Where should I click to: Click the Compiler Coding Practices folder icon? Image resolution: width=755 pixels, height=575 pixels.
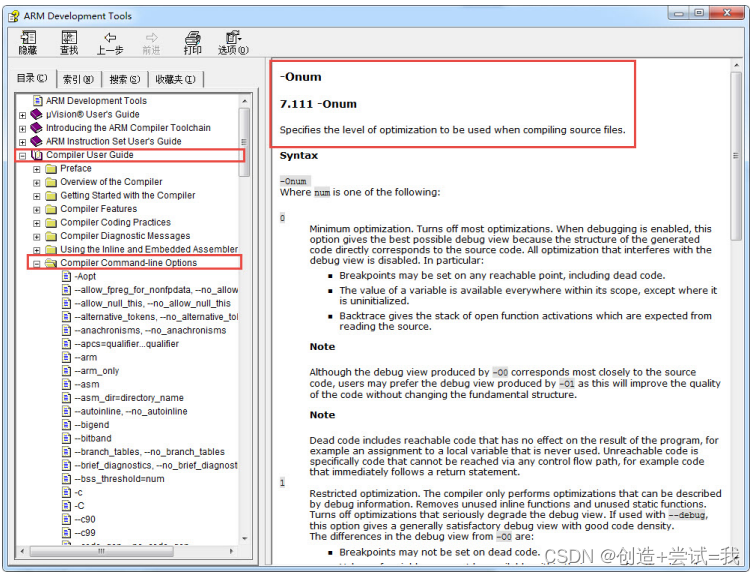tap(51, 222)
